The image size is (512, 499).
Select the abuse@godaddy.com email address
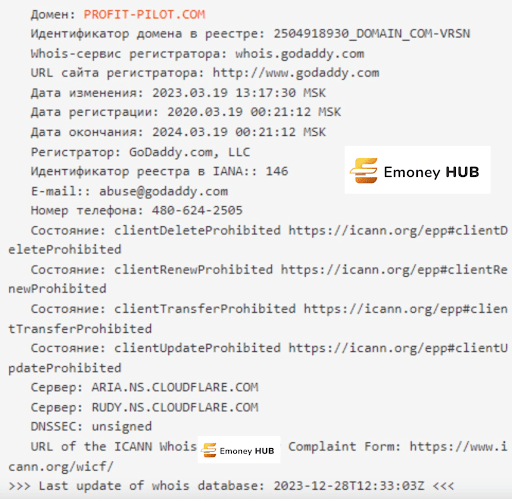[163, 191]
